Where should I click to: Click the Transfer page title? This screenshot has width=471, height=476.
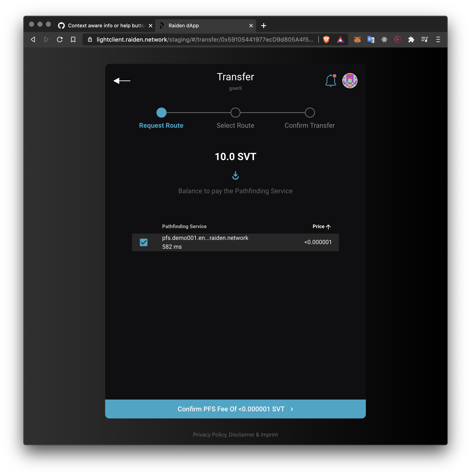coord(235,77)
